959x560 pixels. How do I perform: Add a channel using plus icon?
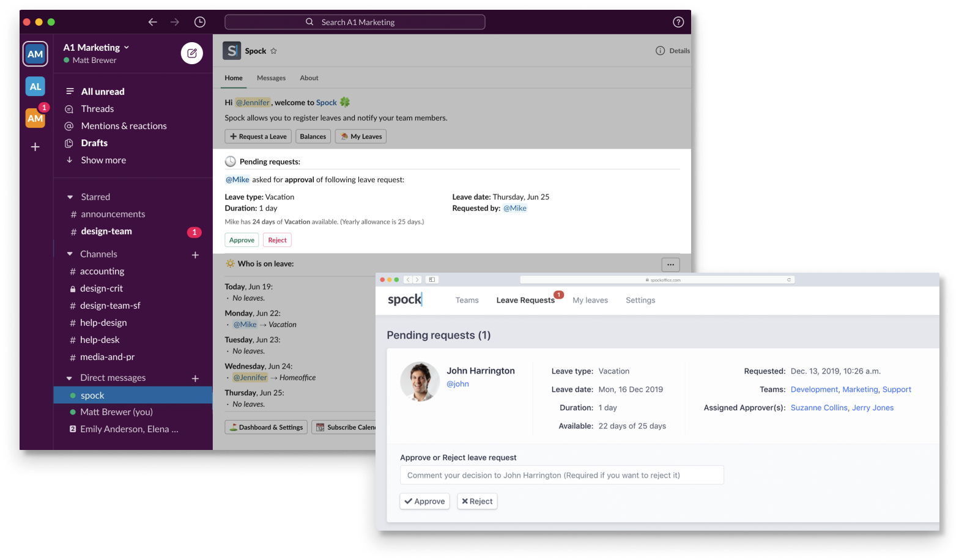point(195,255)
